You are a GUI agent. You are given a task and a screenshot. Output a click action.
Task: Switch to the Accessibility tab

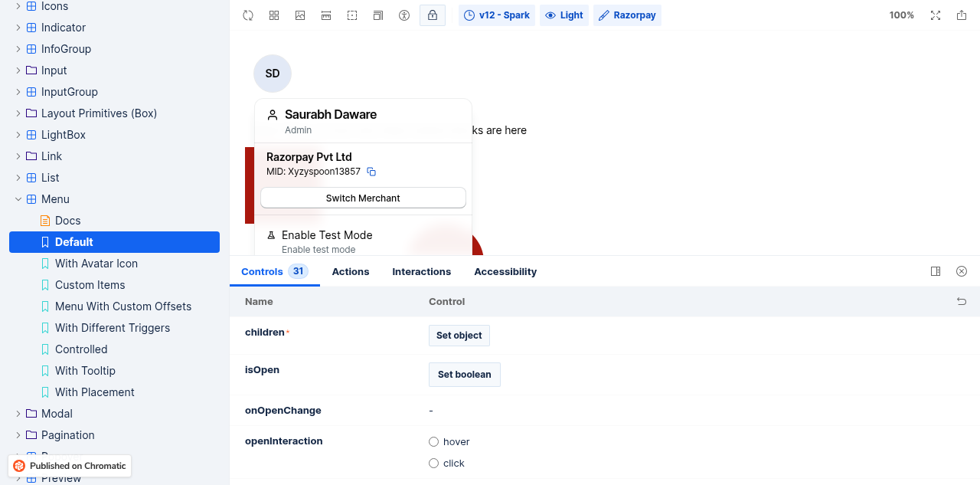(505, 271)
